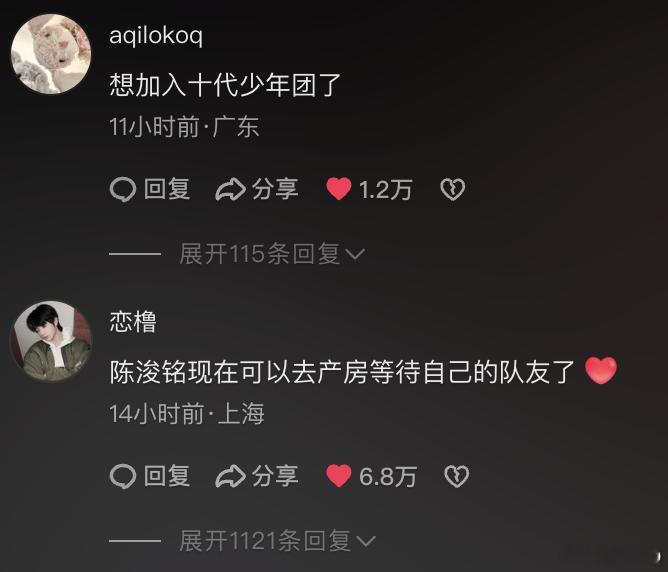Tap broken heart icon on 恋橹's comment
668x572 pixels.
[x=457, y=476]
